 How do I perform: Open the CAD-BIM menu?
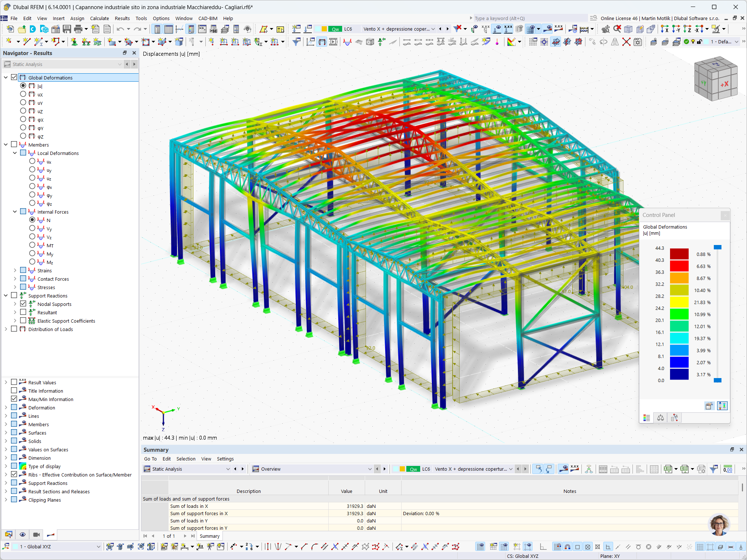pyautogui.click(x=208, y=18)
